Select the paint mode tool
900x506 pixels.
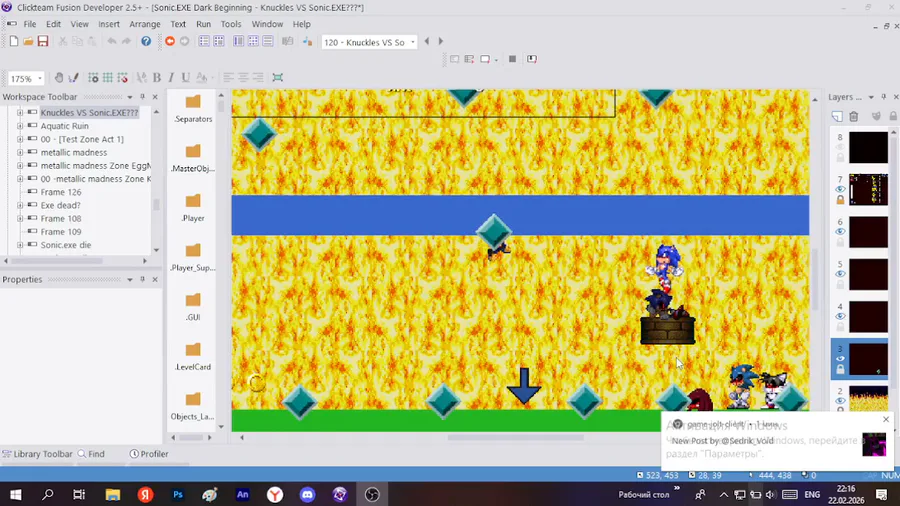(73, 77)
